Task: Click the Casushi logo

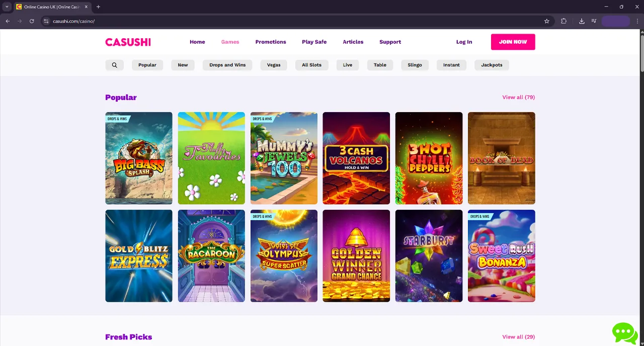Action: (x=128, y=42)
